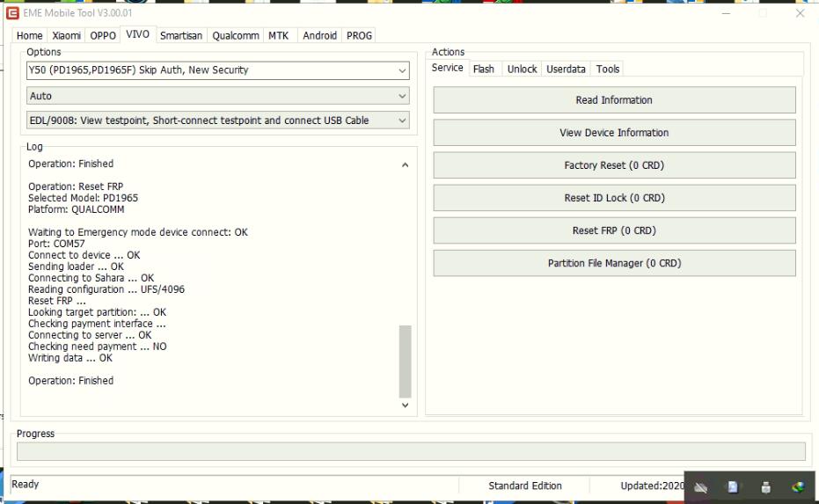Close the EME Mobile Tool window
The image size is (819, 504).
tap(800, 13)
